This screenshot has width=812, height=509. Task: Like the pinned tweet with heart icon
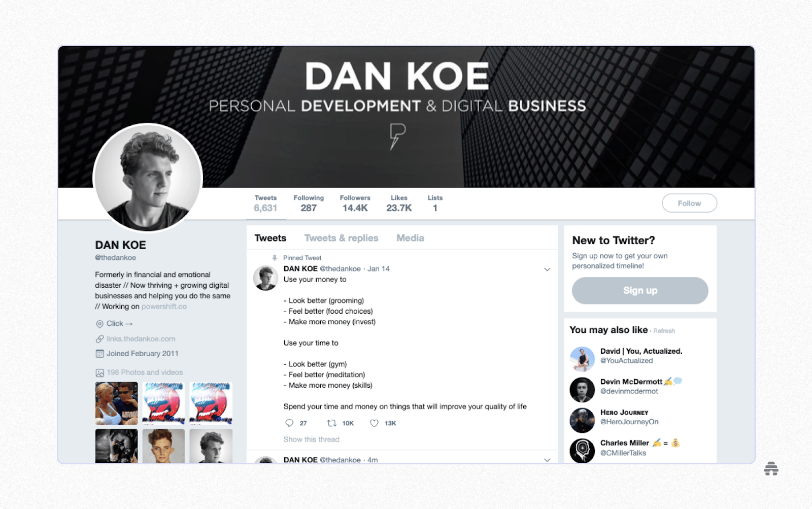[x=374, y=423]
